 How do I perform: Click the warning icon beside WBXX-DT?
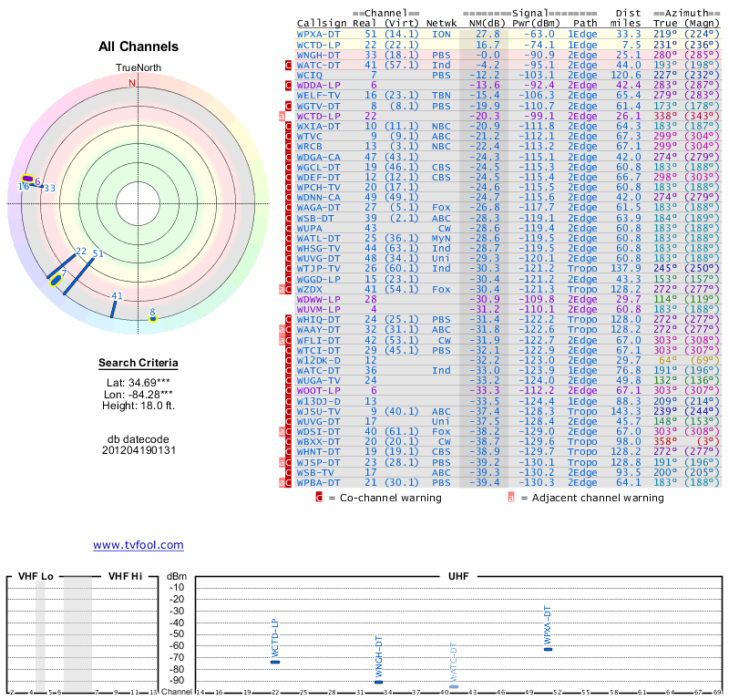click(x=289, y=442)
